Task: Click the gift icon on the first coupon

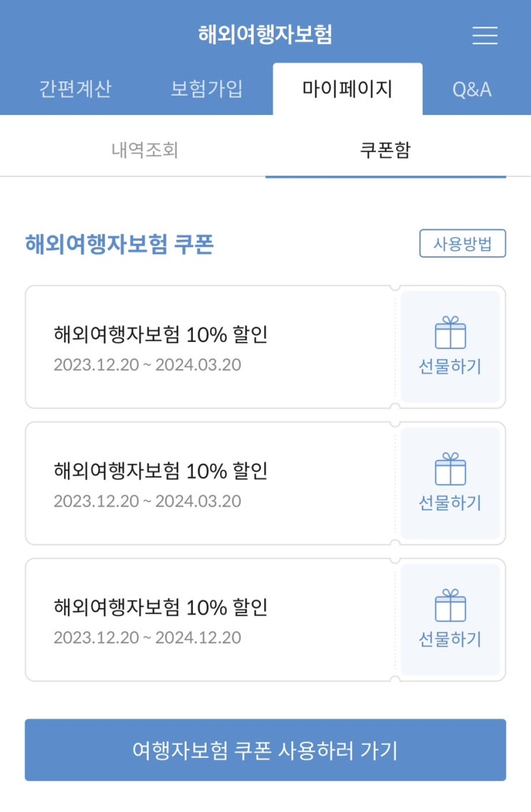Action: (x=450, y=334)
